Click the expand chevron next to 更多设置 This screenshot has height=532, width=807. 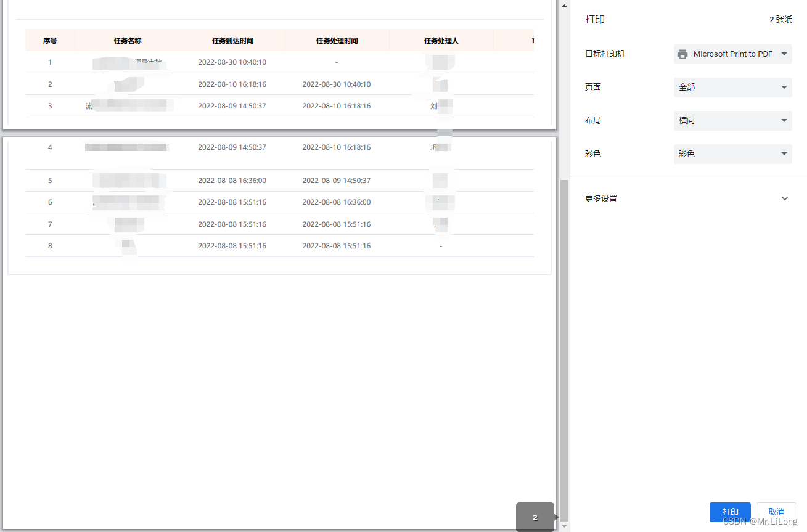(x=784, y=198)
